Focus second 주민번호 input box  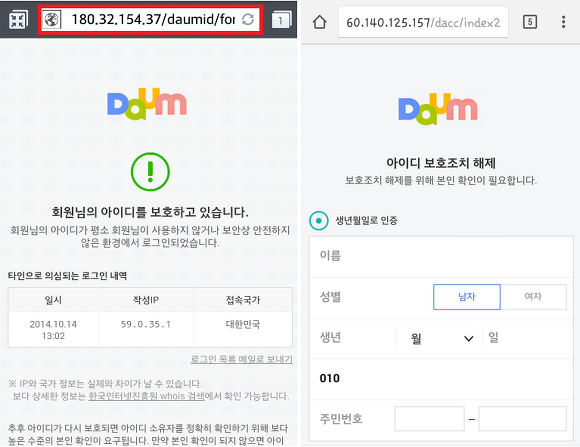click(522, 419)
